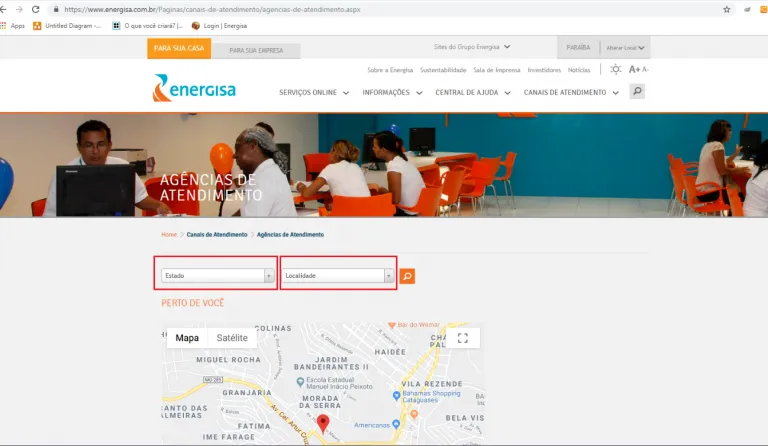This screenshot has width=768, height=446.
Task: Expand the INFORMAÇÕES menu
Action: [392, 93]
